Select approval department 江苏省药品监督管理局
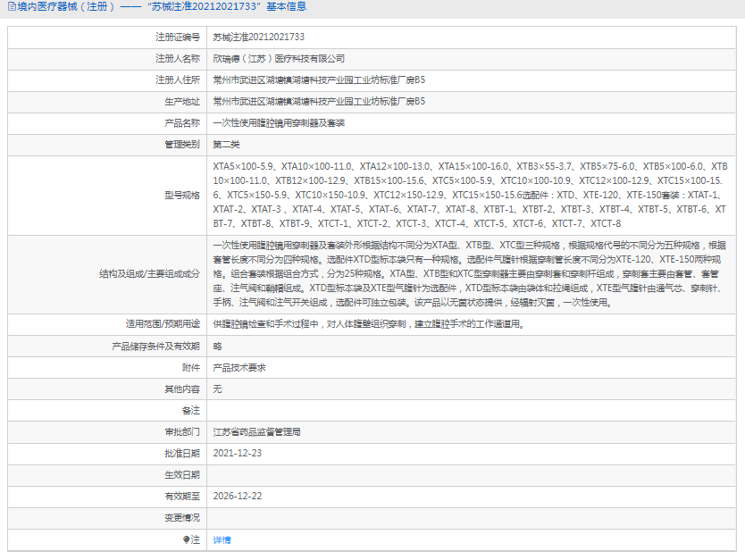 [x=256, y=431]
